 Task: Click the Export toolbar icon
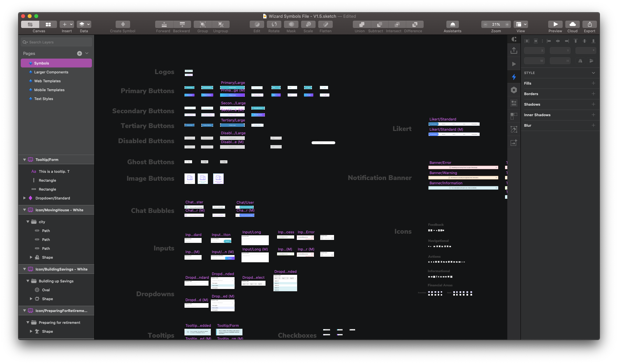pyautogui.click(x=590, y=24)
